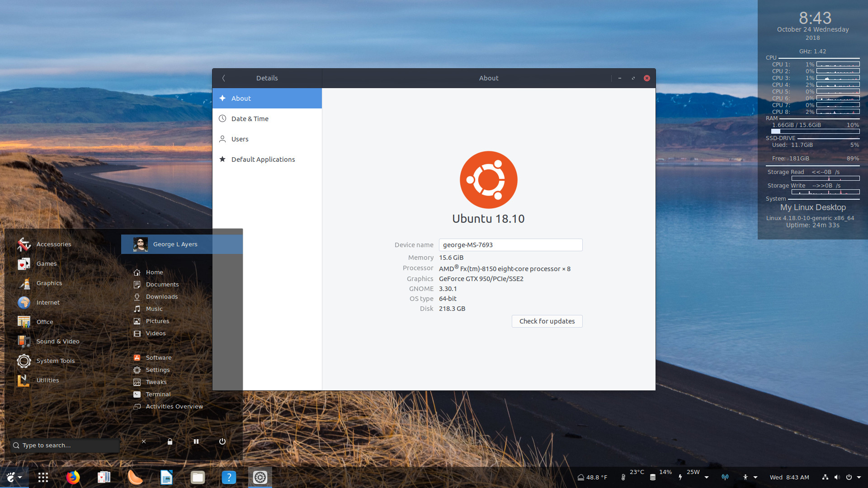Click the volume speaker icon in the panel
Viewport: 868px width, 488px height.
837,478
